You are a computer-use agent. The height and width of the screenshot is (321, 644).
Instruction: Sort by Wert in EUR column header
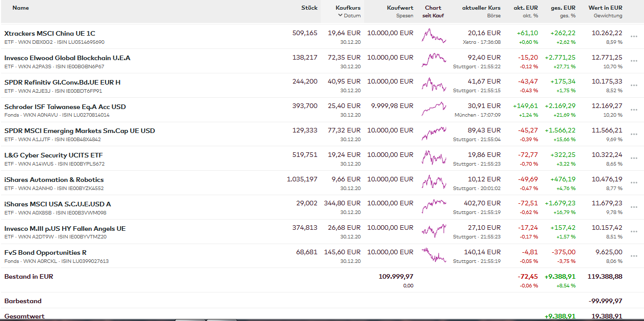pos(605,8)
